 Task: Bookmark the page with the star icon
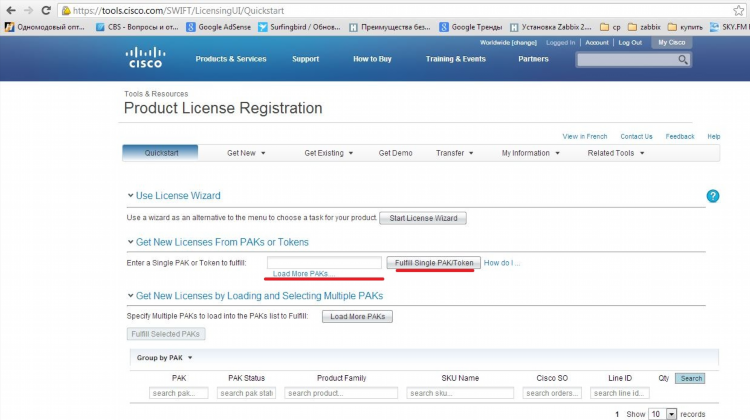point(739,10)
